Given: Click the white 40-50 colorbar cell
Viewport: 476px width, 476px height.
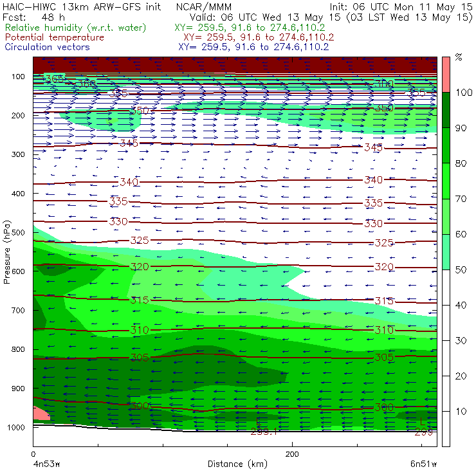Looking at the screenshot, I should point(446,288).
